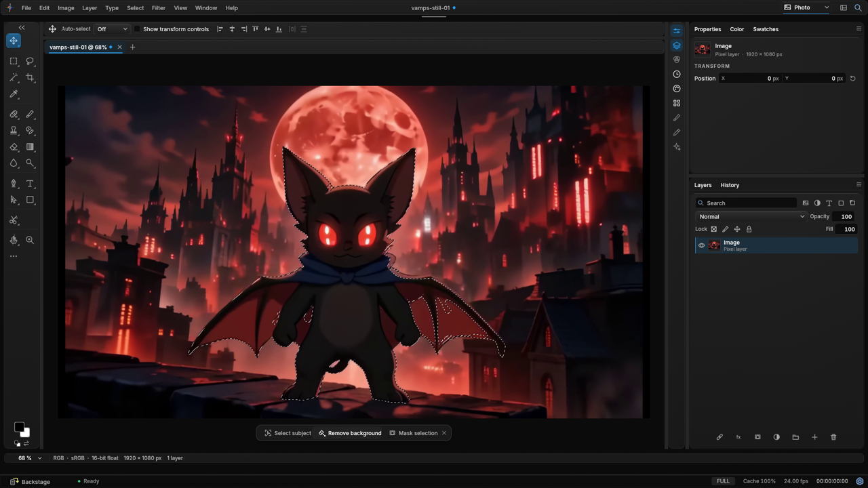Toggle adjustment layer filter in Layers
The width and height of the screenshot is (868, 488).
pyautogui.click(x=817, y=203)
